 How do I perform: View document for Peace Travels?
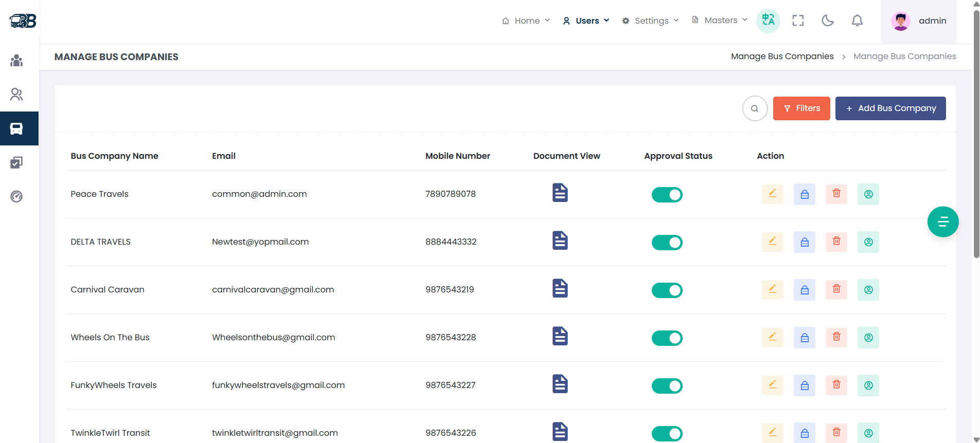(x=560, y=193)
